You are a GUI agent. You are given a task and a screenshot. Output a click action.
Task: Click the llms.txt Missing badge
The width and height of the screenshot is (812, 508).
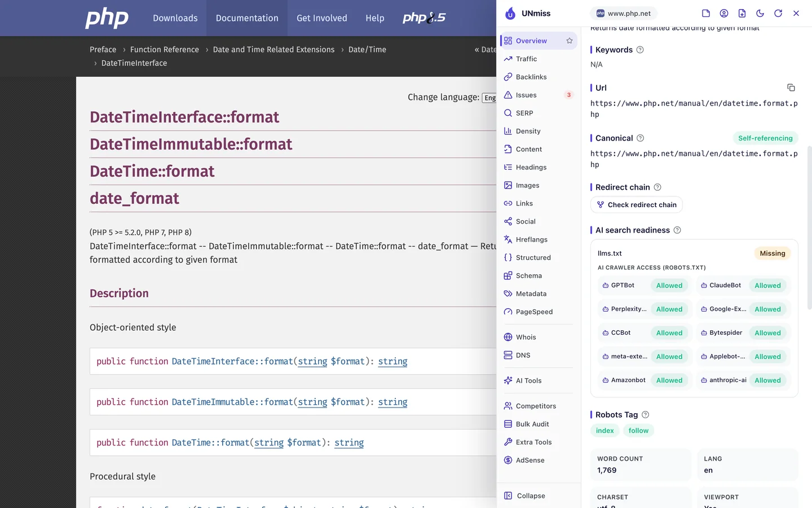point(773,253)
